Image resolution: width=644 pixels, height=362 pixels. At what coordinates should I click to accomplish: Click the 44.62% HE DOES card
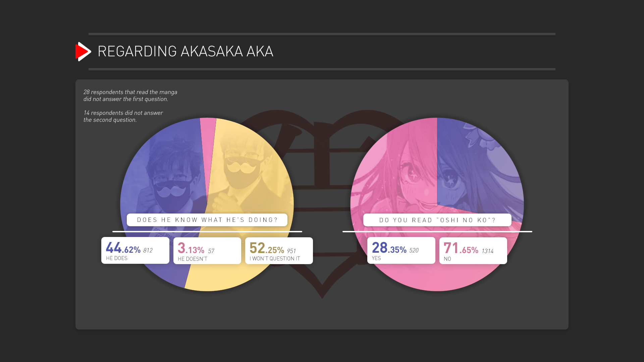[x=135, y=250]
